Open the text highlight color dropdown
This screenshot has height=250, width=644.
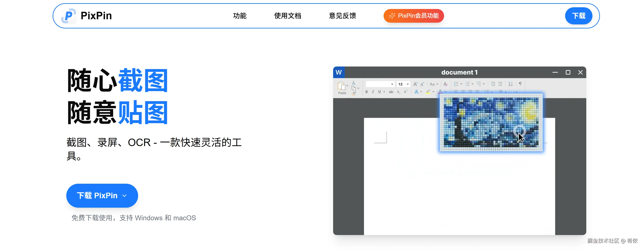click(433, 92)
